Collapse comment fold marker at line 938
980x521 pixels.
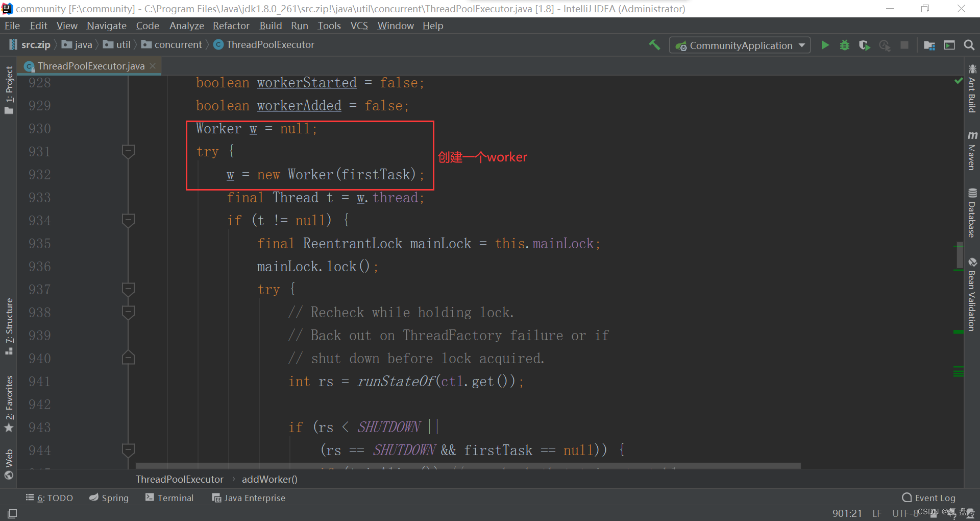point(128,312)
